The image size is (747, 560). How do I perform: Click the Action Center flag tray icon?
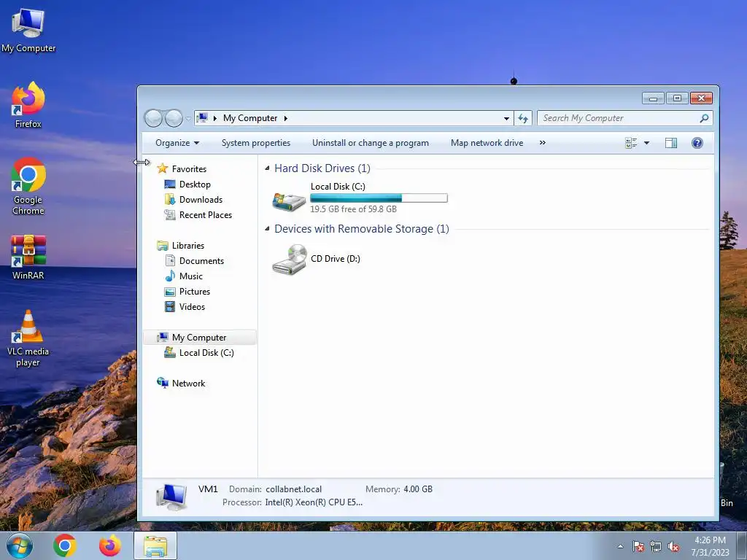tap(638, 547)
